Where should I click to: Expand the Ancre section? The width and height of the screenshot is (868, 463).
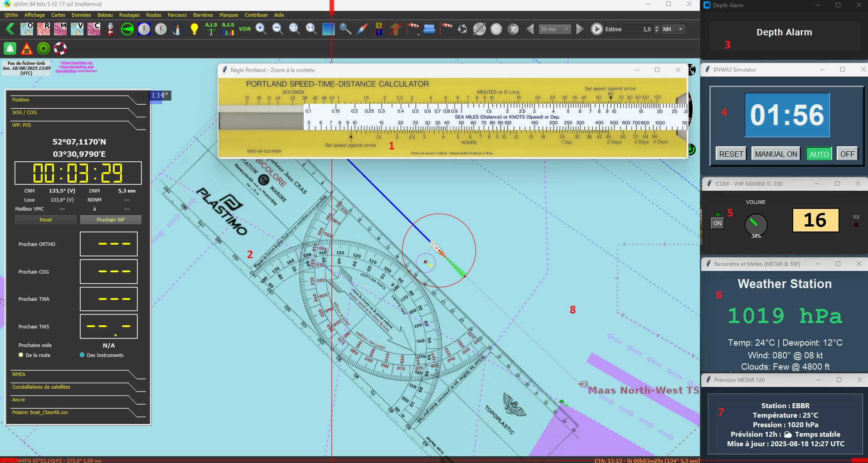pos(78,400)
